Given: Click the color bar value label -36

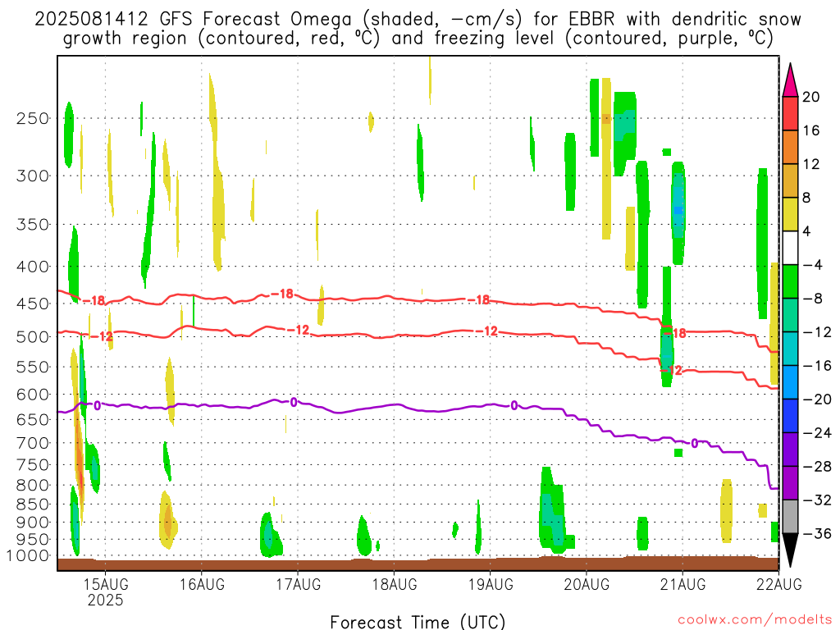Looking at the screenshot, I should click(817, 533).
